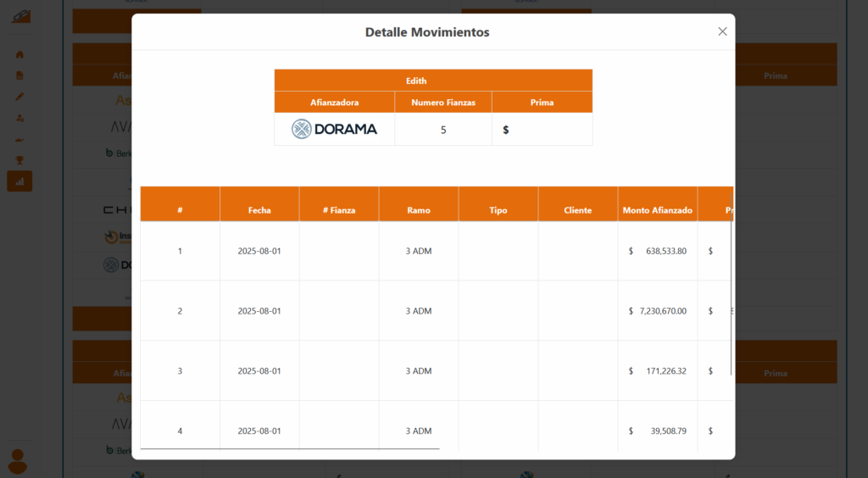The height and width of the screenshot is (478, 868).
Task: Click the app logo atop the sidebar
Action: click(x=21, y=16)
